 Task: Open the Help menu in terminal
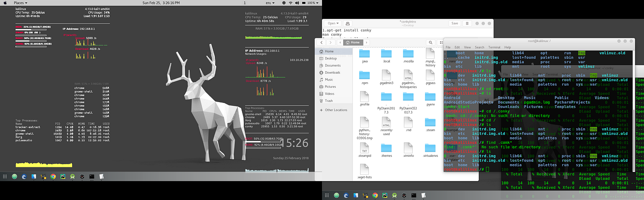pos(508,47)
